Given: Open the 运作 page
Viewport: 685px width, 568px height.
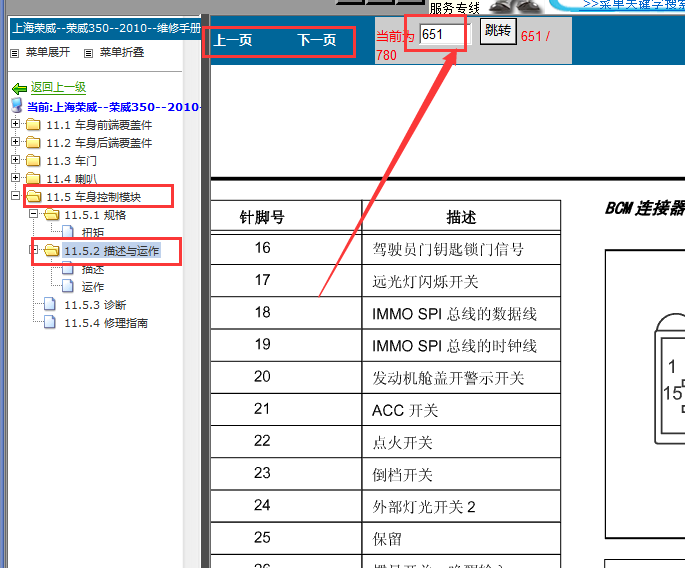Looking at the screenshot, I should (93, 287).
